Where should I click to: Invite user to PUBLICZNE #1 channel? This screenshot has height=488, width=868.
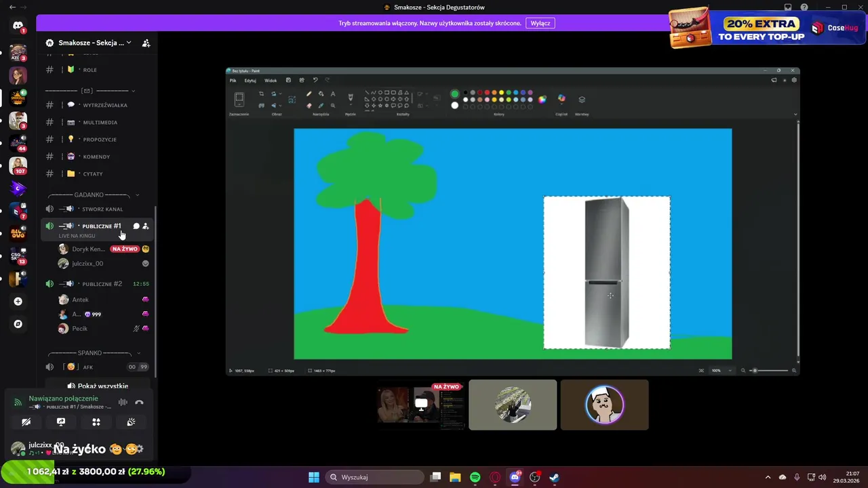(x=146, y=226)
